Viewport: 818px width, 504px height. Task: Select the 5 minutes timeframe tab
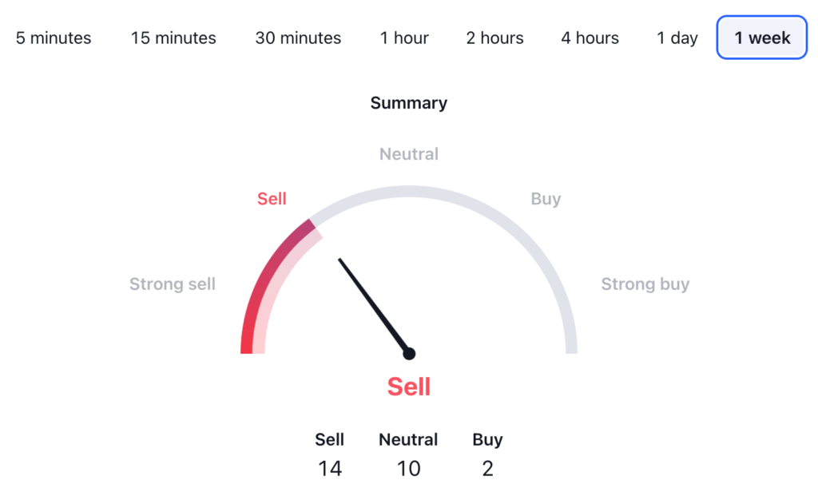pos(54,38)
